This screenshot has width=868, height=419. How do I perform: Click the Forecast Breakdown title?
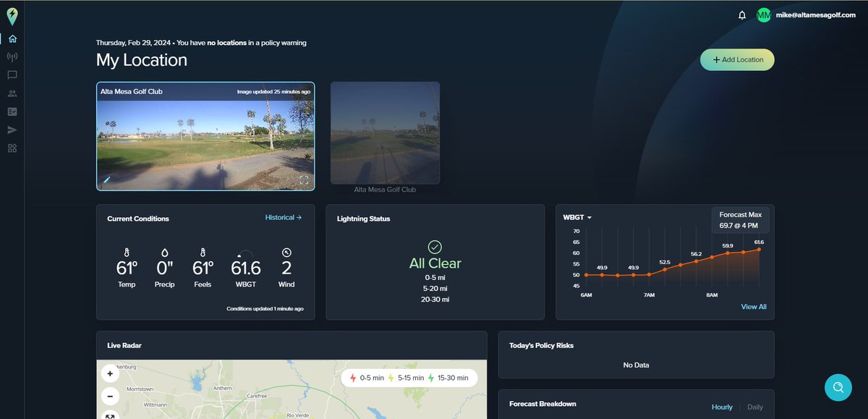click(x=542, y=404)
